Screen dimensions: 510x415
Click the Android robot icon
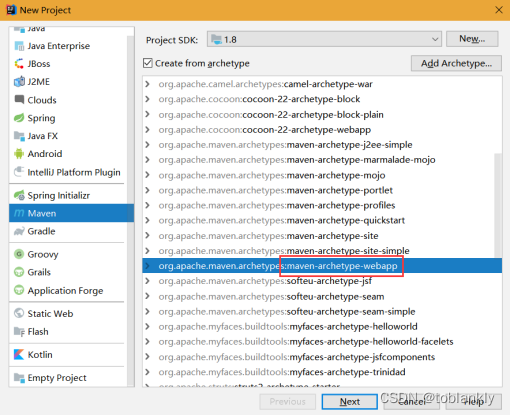pos(19,154)
